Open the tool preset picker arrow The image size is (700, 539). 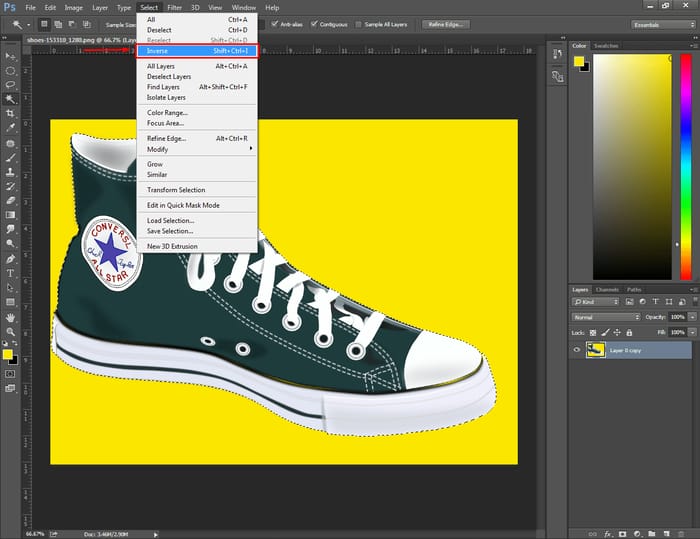[x=29, y=25]
